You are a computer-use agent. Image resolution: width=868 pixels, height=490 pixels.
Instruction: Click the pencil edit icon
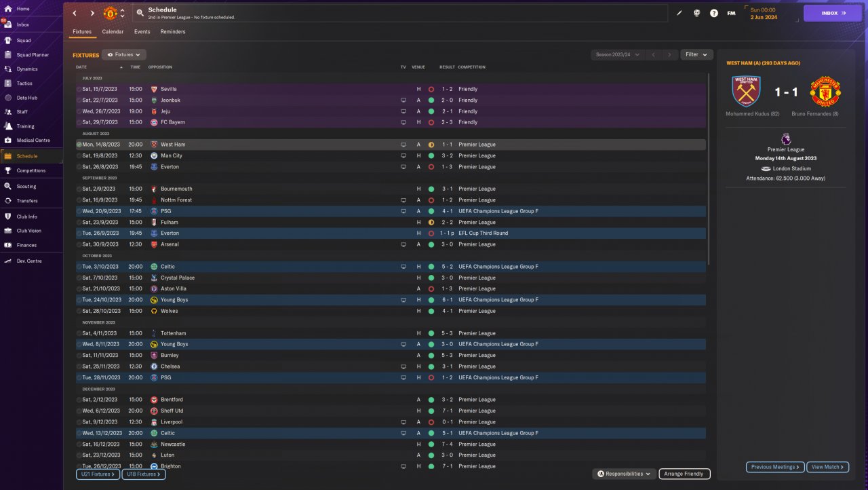point(680,13)
